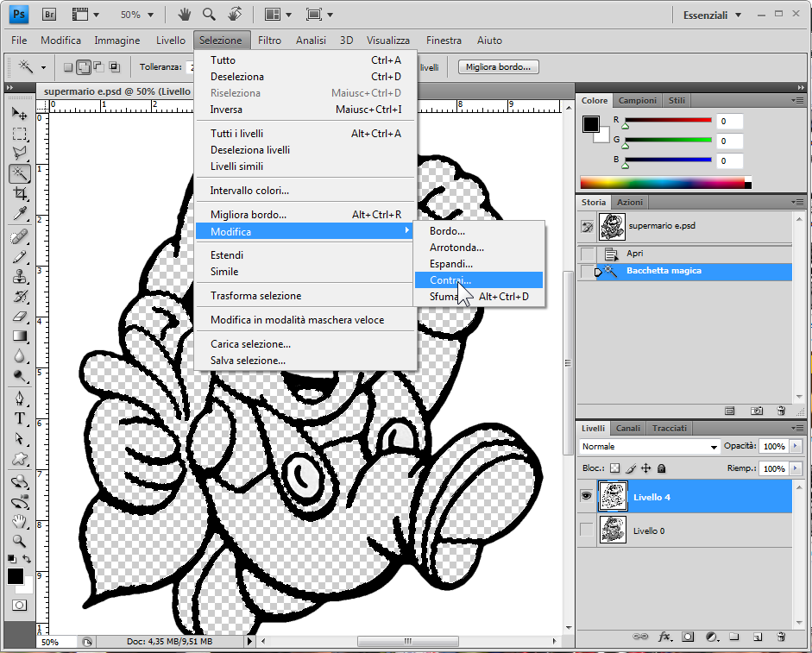Create new layer group folder icon
Image resolution: width=812 pixels, height=653 pixels.
[733, 637]
